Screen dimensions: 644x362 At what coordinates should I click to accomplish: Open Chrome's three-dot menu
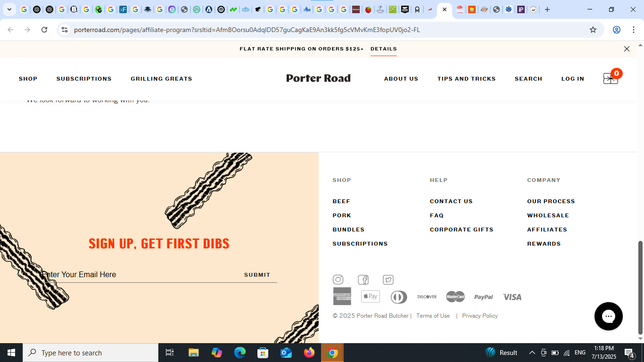click(633, 30)
